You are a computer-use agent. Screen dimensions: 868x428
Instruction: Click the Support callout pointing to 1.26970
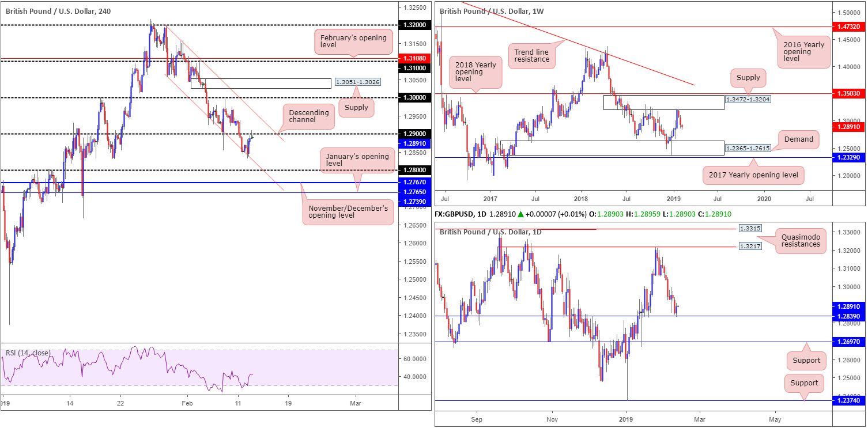[806, 361]
